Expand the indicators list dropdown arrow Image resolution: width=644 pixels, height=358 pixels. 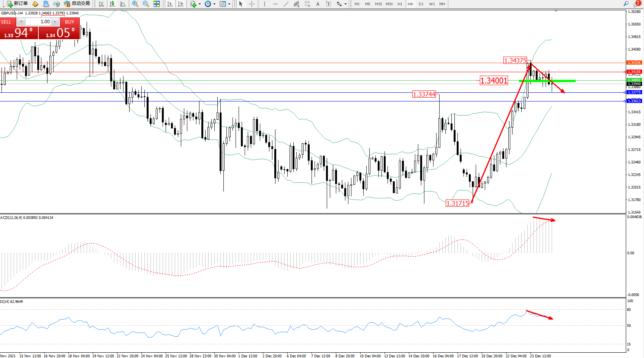coord(199,4)
